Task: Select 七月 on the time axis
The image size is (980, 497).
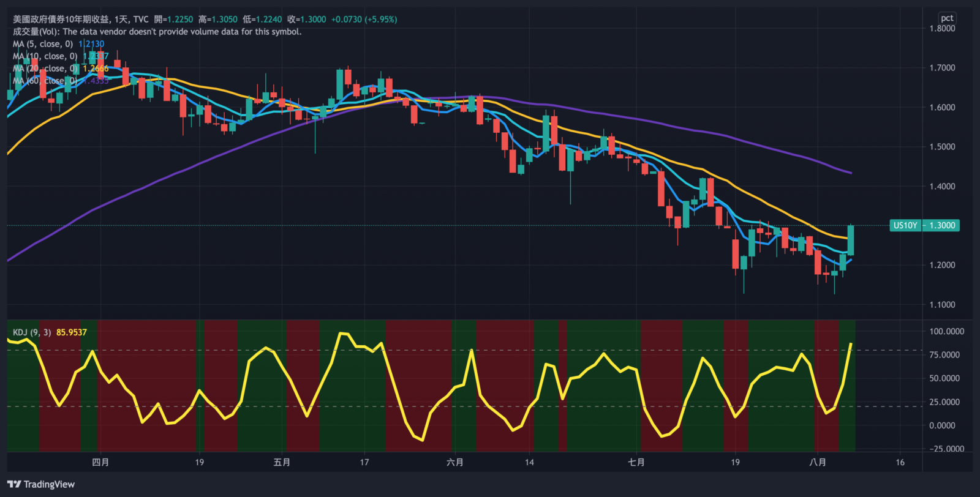Action: point(636,462)
